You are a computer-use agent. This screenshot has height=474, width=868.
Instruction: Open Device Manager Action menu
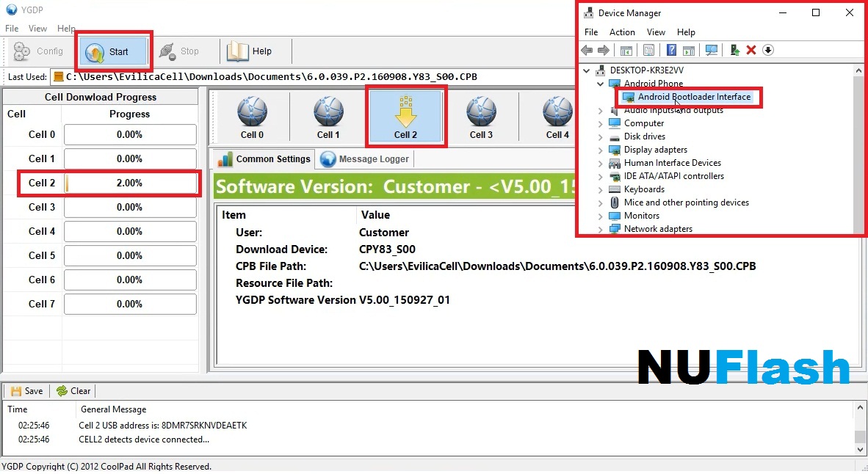[622, 32]
